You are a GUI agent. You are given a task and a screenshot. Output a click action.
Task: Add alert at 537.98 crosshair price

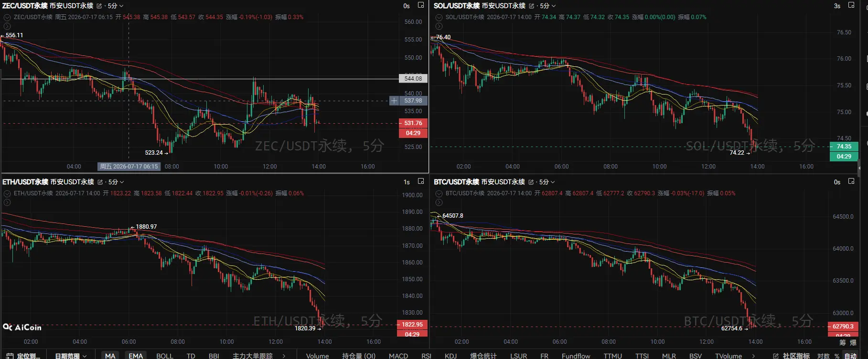click(x=394, y=101)
